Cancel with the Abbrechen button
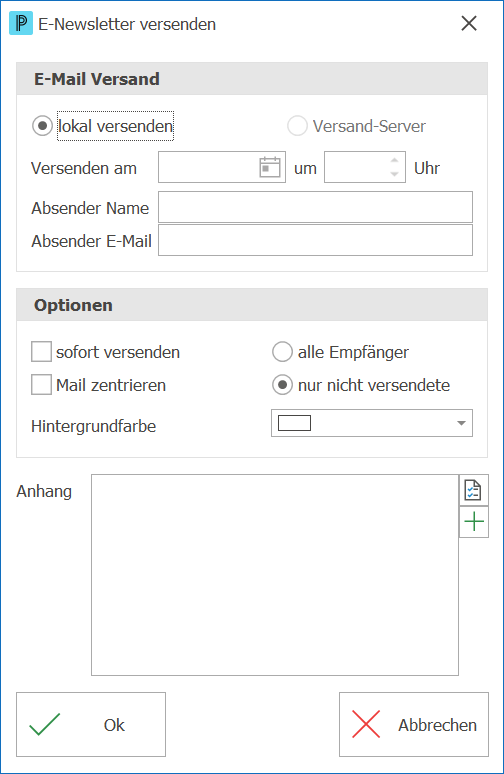This screenshot has width=504, height=774. (x=414, y=724)
